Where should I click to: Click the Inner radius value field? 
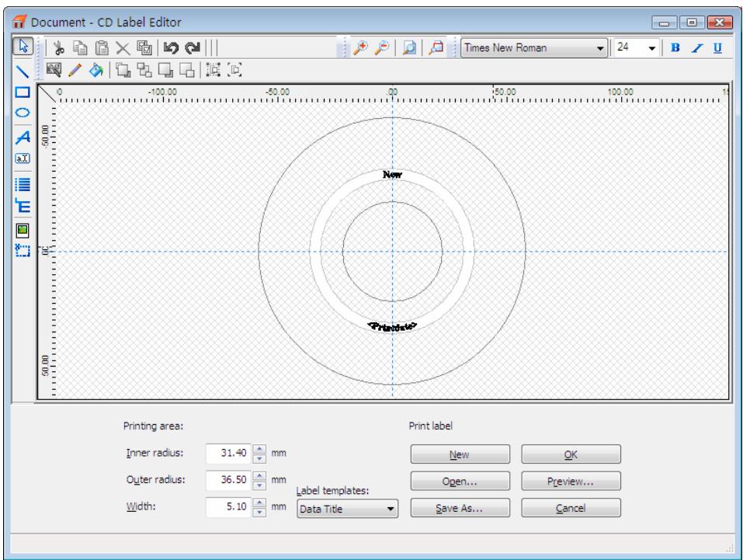228,454
